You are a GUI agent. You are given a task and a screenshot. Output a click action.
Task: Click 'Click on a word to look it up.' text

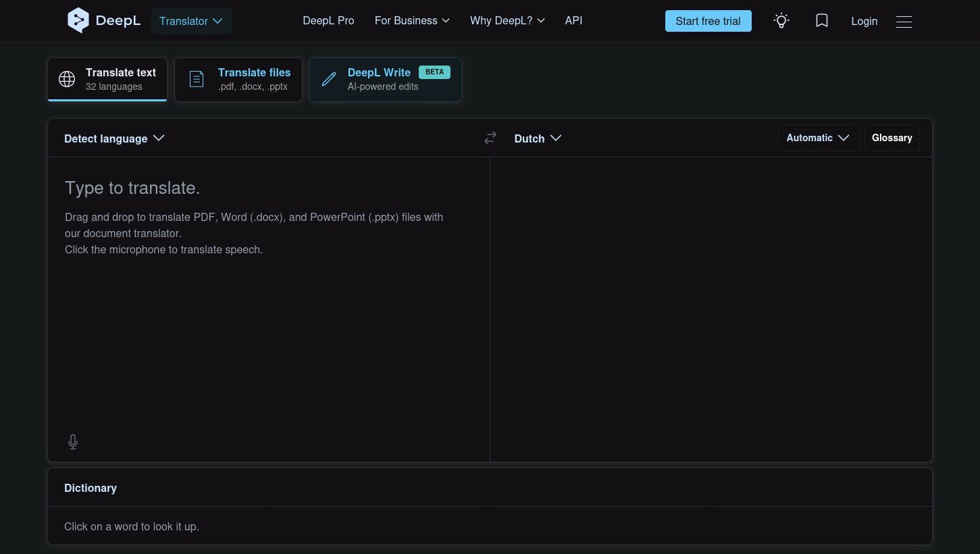coord(132,526)
